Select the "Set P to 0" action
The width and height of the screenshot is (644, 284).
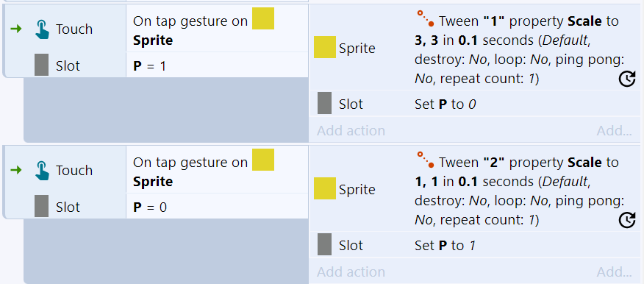[474, 104]
